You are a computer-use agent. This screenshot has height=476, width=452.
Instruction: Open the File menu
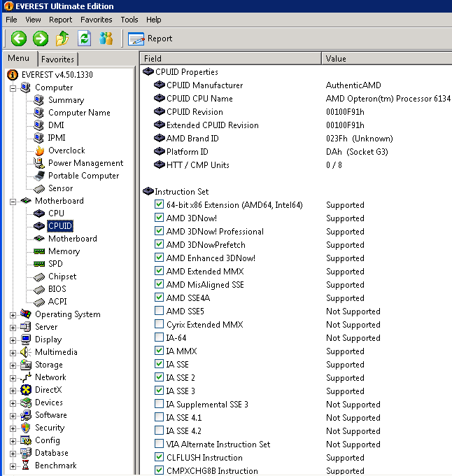(x=11, y=20)
